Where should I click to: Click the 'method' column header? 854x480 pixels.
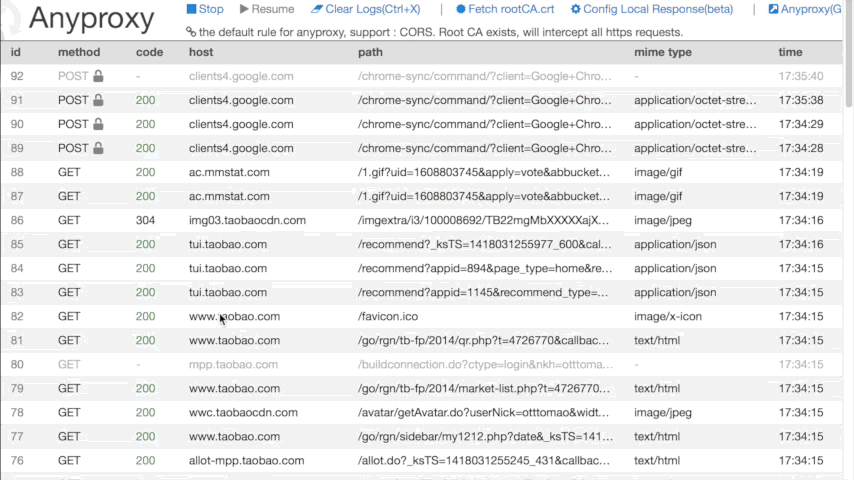click(x=79, y=52)
